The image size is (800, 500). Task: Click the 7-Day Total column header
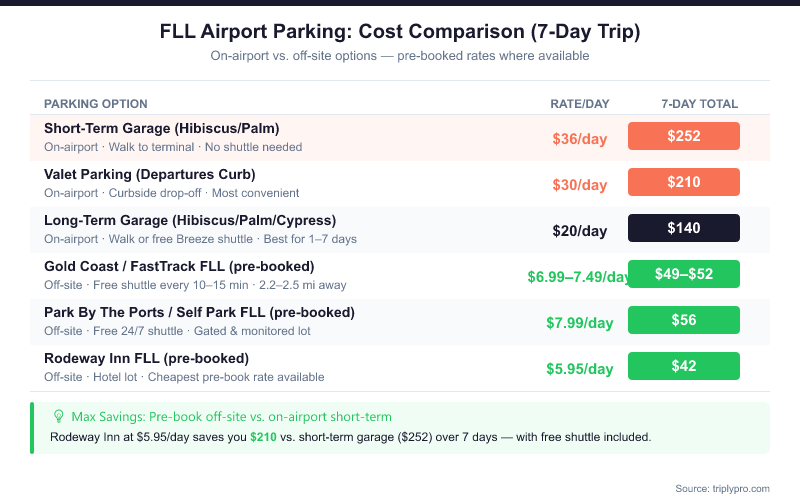point(700,104)
